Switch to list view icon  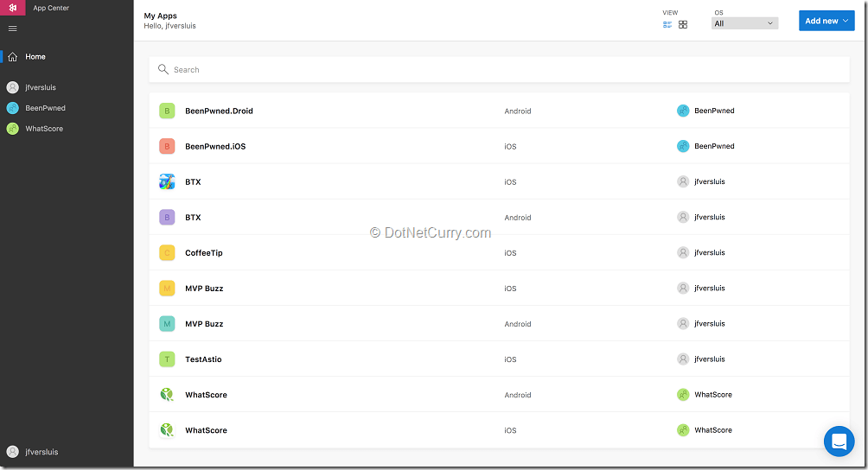(x=667, y=24)
